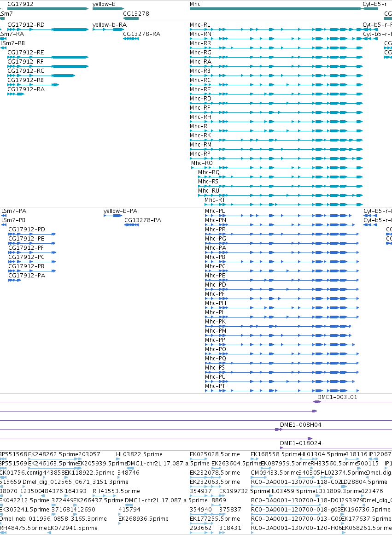Select the Mhc-RO transcript label
The width and height of the screenshot is (392, 535).
pyautogui.click(x=202, y=163)
